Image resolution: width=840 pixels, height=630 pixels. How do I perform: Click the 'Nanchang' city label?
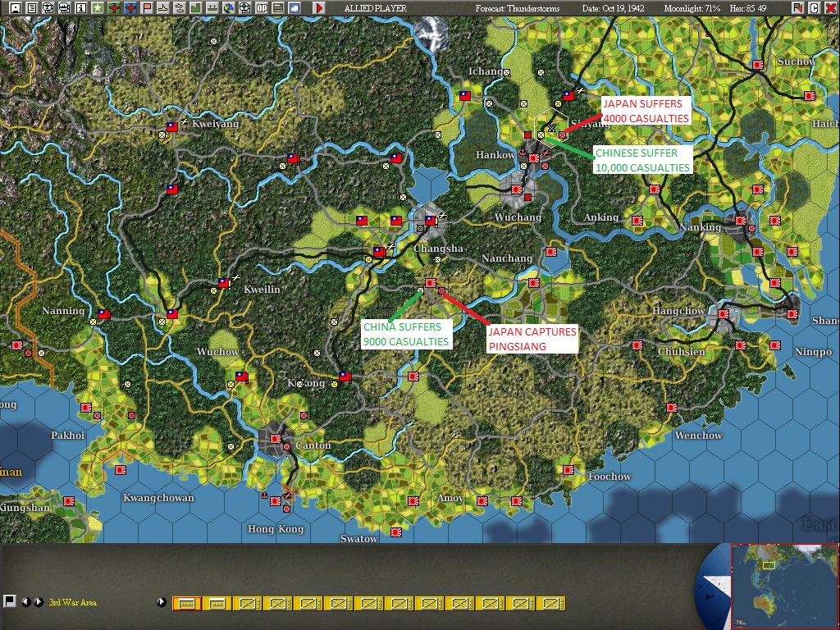click(x=507, y=258)
